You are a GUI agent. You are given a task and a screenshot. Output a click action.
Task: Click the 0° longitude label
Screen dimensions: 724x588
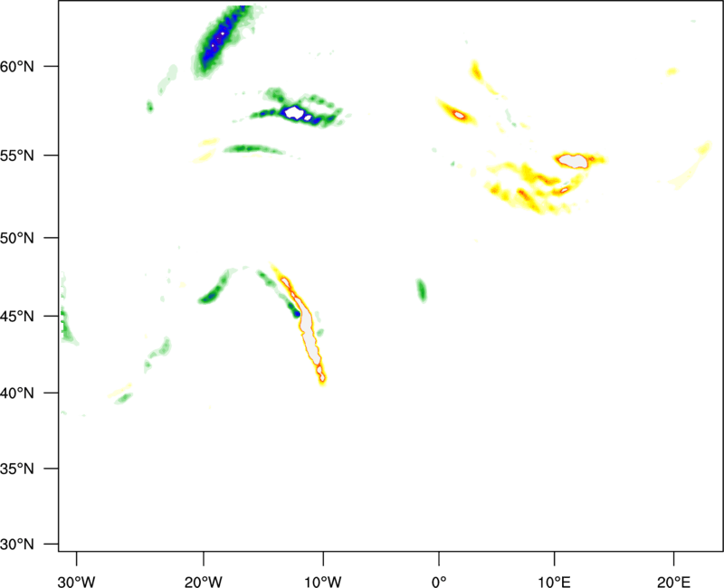coord(439,579)
